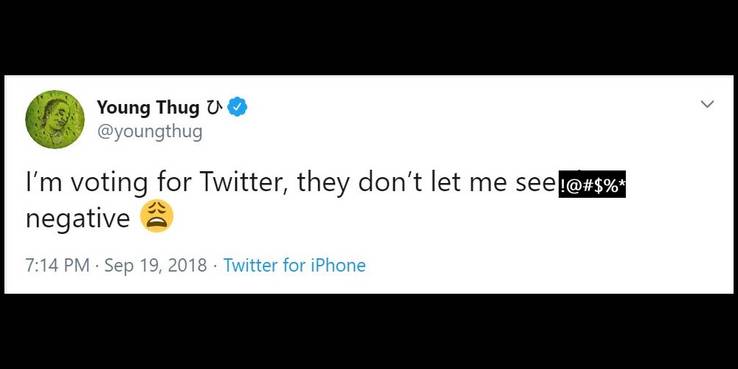Click the weary face emoji
Viewport: 738px width, 369px height.
point(157,216)
